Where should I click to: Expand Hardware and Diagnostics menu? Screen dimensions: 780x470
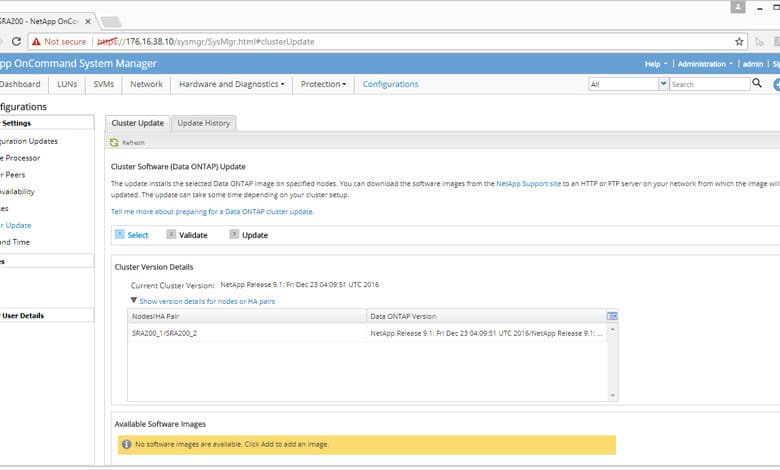point(232,84)
